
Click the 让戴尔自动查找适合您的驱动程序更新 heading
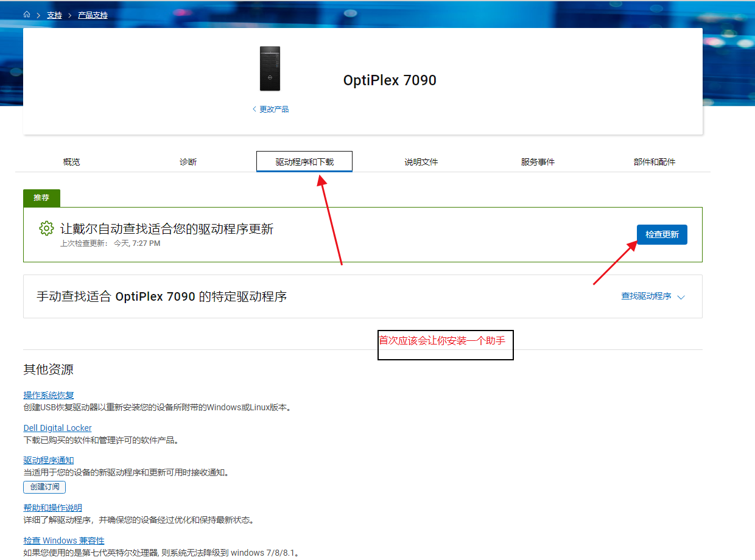167,229
